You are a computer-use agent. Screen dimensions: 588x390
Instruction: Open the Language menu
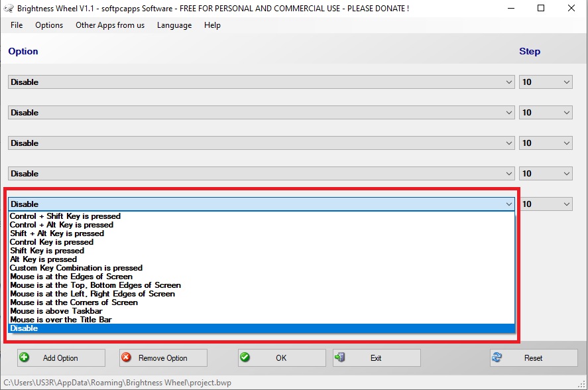point(174,25)
